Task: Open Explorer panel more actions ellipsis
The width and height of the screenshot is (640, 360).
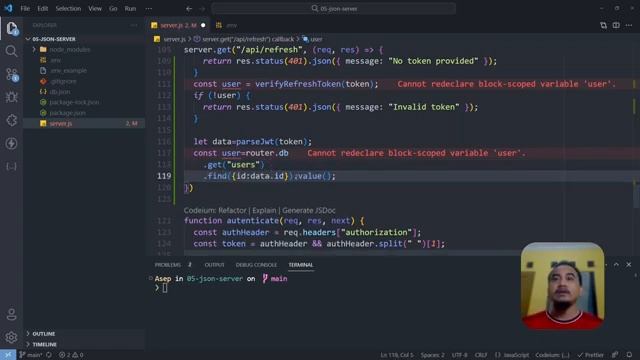Action: 134,25
